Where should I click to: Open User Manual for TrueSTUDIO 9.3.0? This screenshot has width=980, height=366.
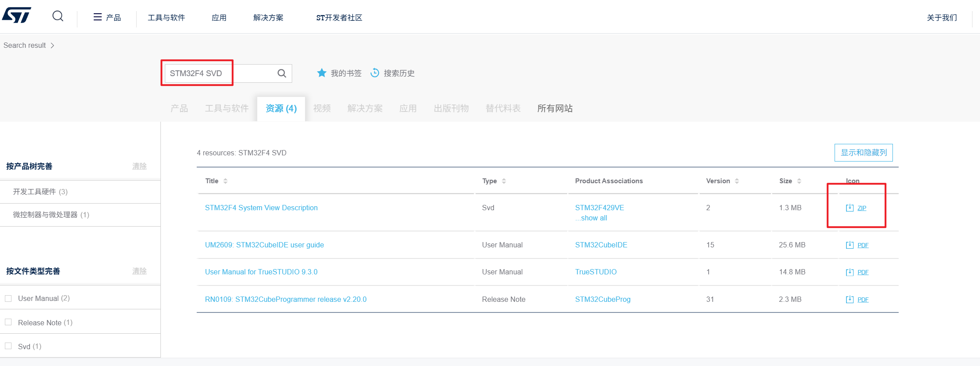click(261, 272)
